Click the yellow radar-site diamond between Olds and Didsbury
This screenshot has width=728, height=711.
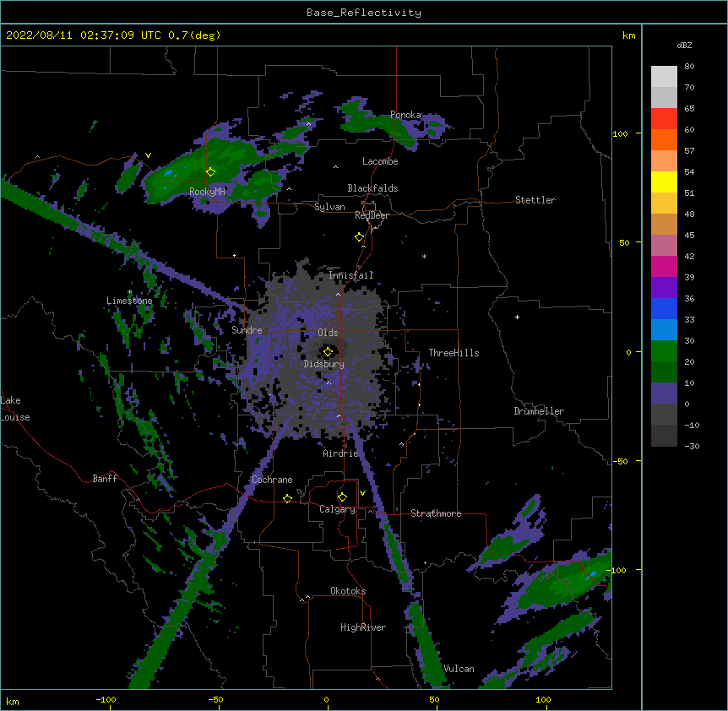coord(328,352)
